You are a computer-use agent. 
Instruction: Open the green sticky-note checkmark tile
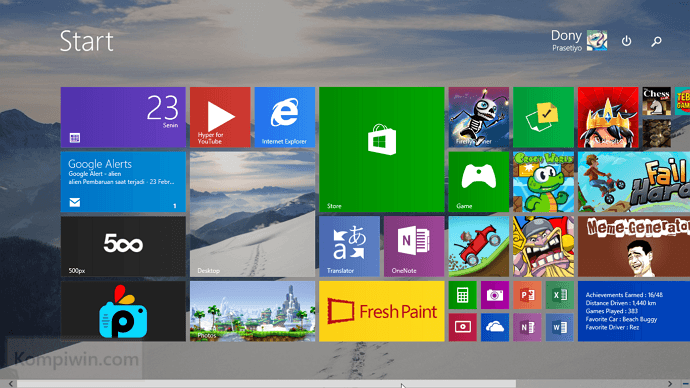543,117
